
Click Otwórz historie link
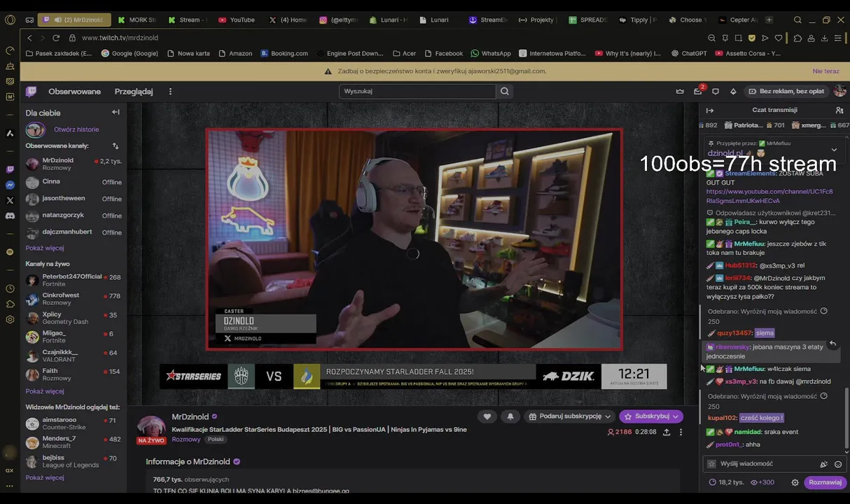76,129
